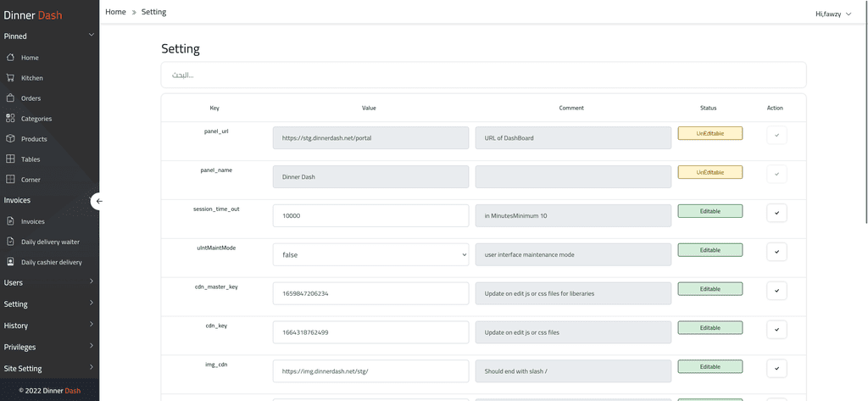Click the Tables icon in sidebar

pyautogui.click(x=10, y=159)
